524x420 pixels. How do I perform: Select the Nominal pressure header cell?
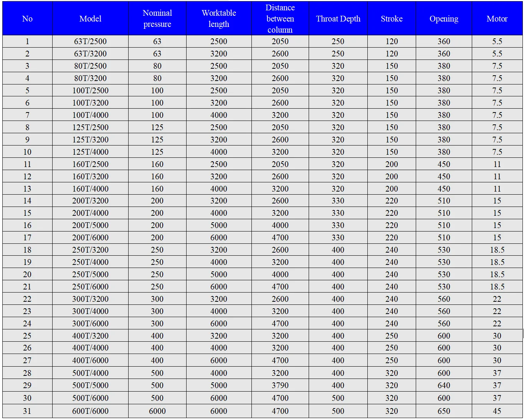[x=157, y=18]
